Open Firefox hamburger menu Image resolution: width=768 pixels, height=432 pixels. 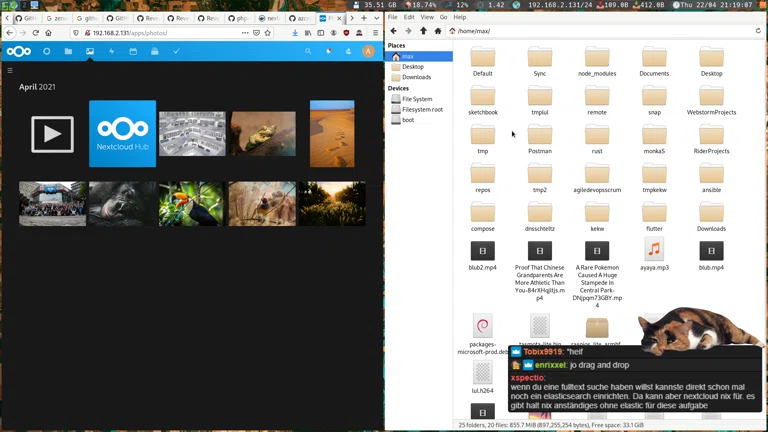(x=375, y=33)
